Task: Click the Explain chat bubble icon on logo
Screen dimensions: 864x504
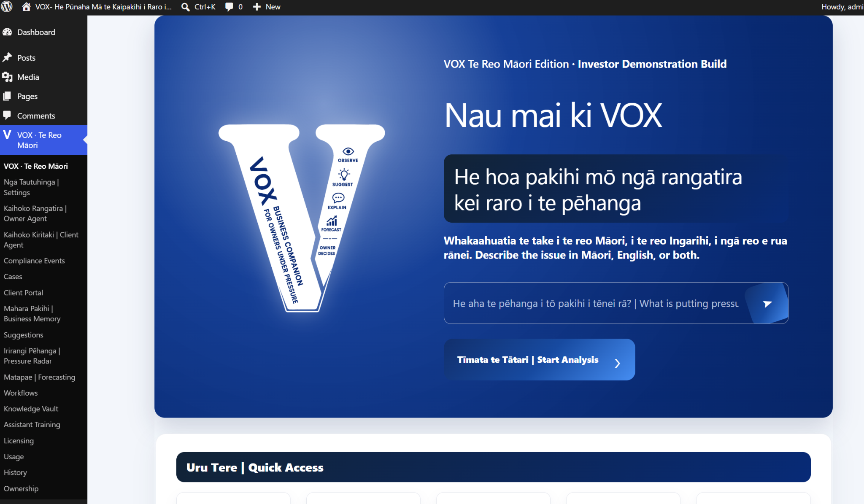Action: coord(338,198)
